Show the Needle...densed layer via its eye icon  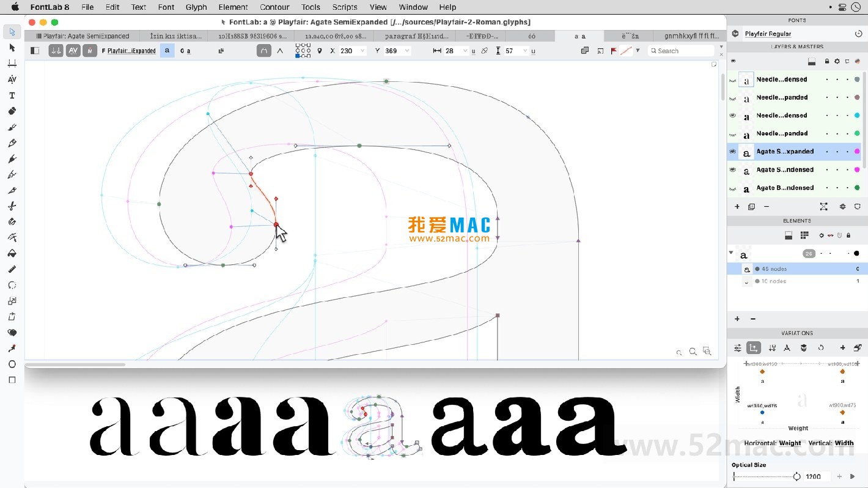tap(733, 79)
